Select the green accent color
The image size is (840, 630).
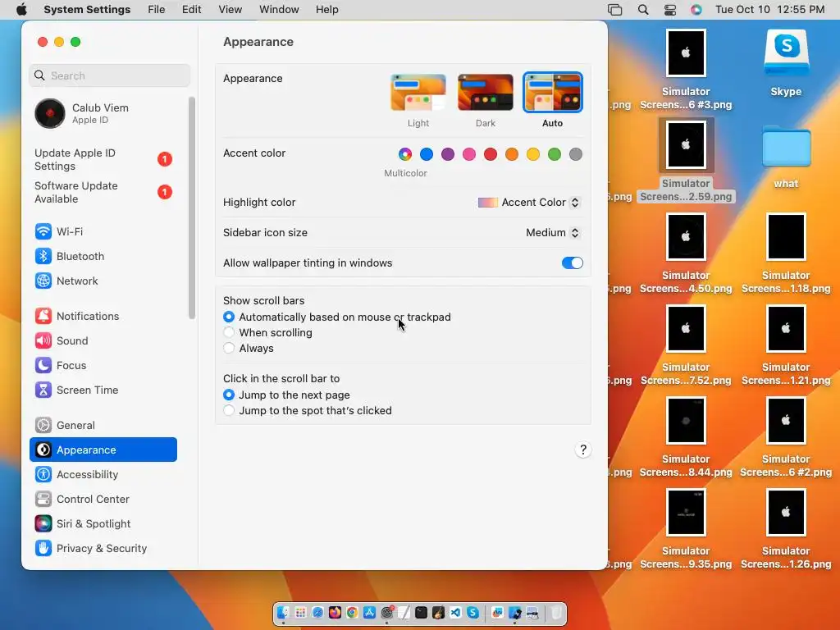[x=555, y=154]
